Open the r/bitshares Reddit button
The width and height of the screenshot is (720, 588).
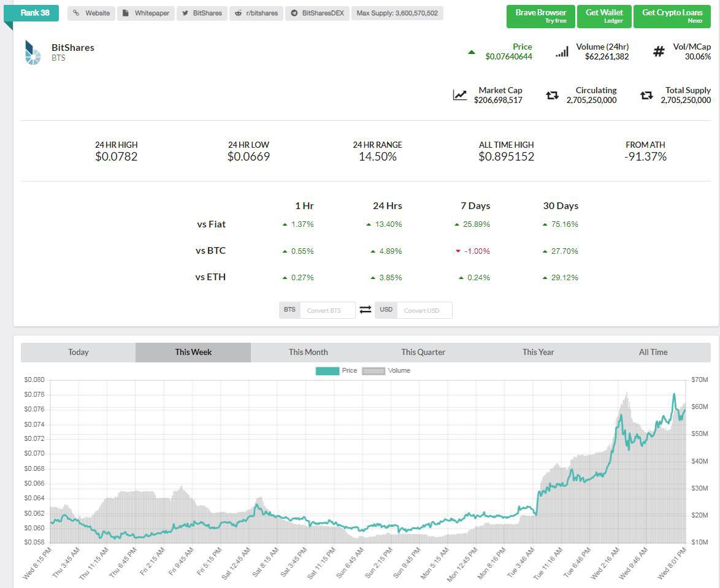(x=256, y=13)
